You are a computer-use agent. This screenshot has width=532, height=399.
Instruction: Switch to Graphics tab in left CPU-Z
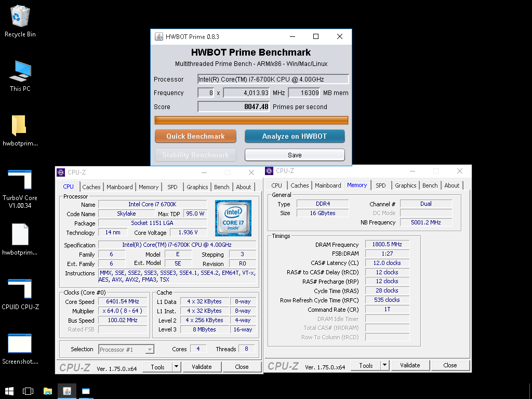pos(197,187)
